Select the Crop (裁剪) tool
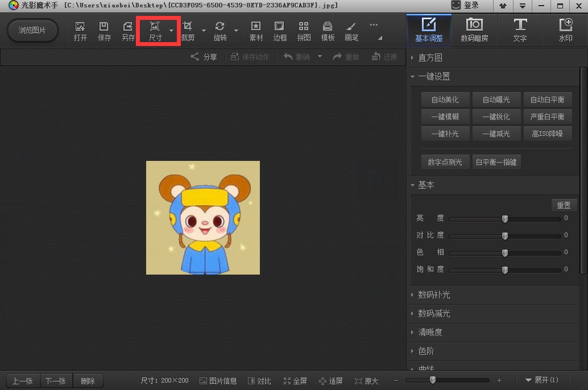 point(188,31)
